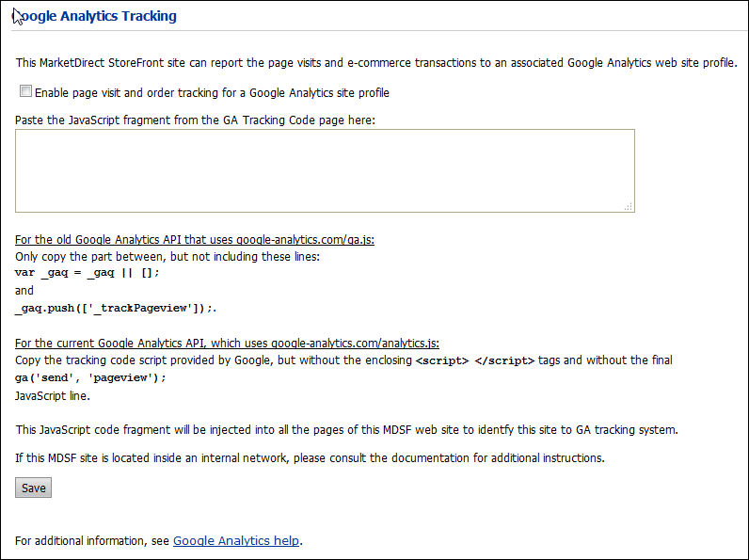Click the '_gaq.push(['_trackPageview']);' code line
Viewport: 749px width, 560px height.
[116, 308]
